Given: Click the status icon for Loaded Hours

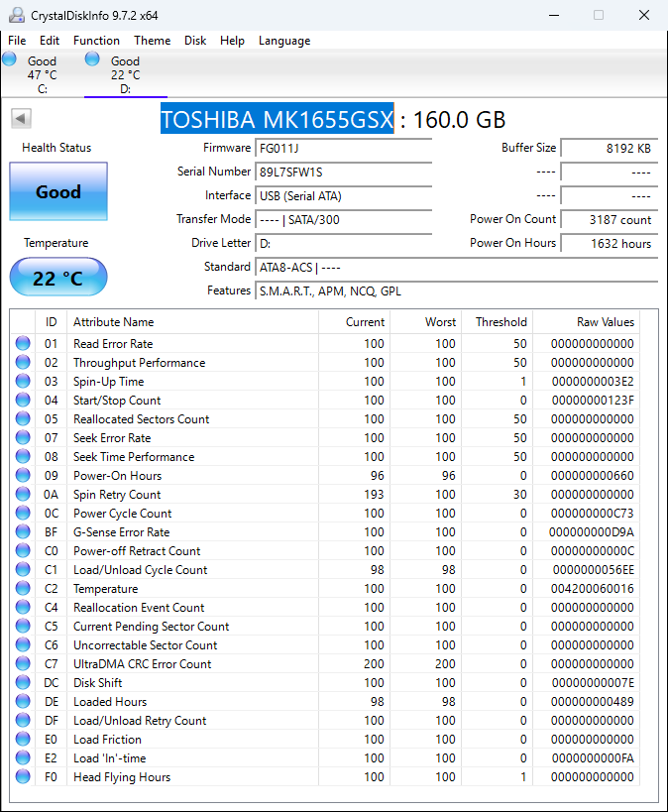Looking at the screenshot, I should tap(23, 701).
